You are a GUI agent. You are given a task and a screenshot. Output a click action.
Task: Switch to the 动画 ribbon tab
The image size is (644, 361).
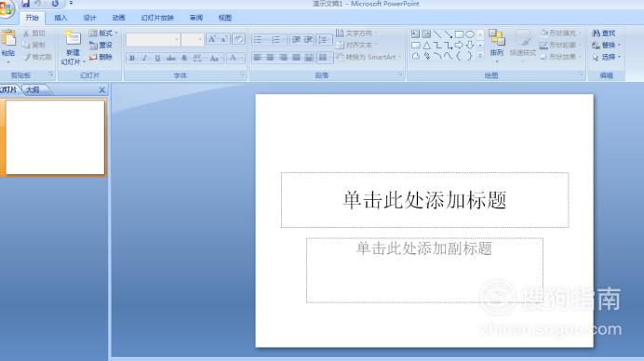click(118, 18)
